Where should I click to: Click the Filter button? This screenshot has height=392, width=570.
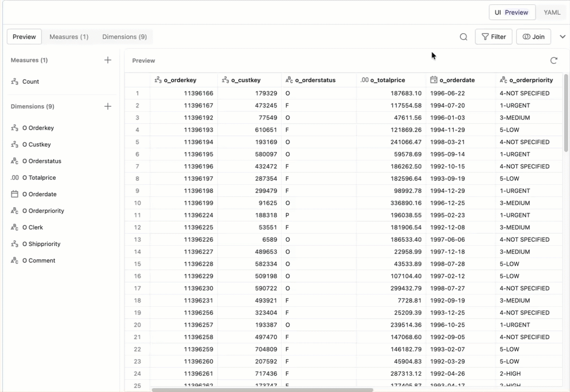(x=493, y=37)
